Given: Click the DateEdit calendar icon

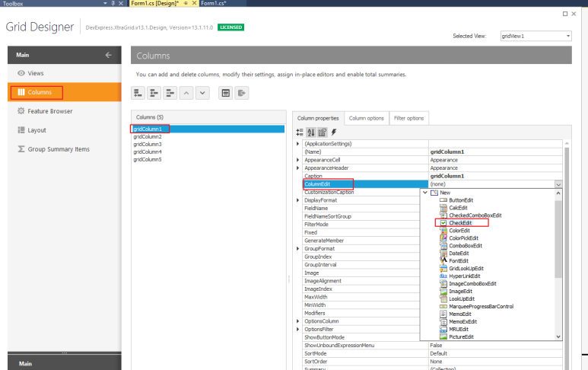Looking at the screenshot, I should (x=443, y=254).
